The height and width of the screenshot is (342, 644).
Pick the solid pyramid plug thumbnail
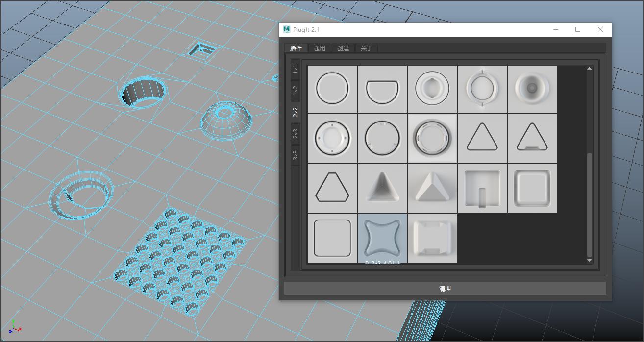[432, 188]
